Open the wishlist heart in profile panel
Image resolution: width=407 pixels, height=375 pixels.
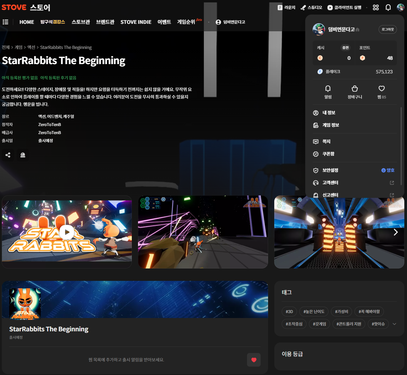pyautogui.click(x=382, y=91)
